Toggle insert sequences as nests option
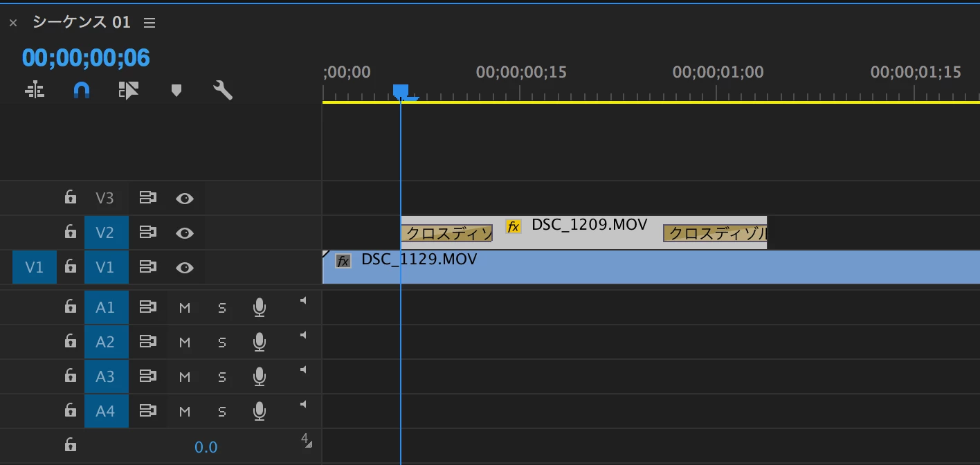This screenshot has width=980, height=465. pyautogui.click(x=35, y=90)
